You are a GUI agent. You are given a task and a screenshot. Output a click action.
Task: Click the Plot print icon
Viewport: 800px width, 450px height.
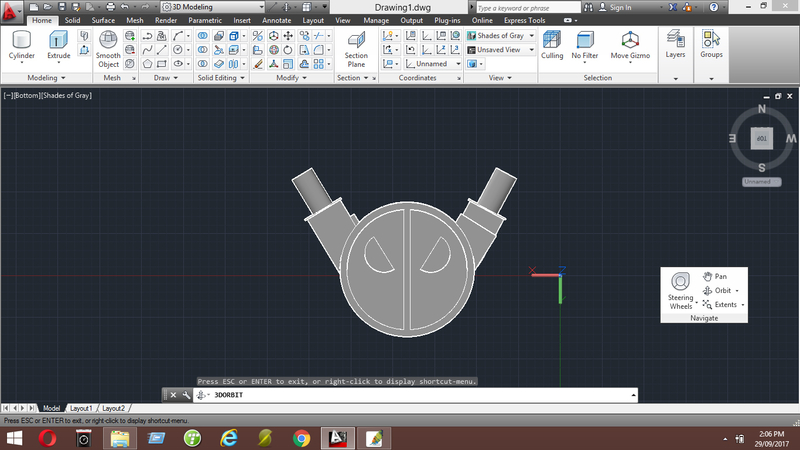[x=110, y=7]
